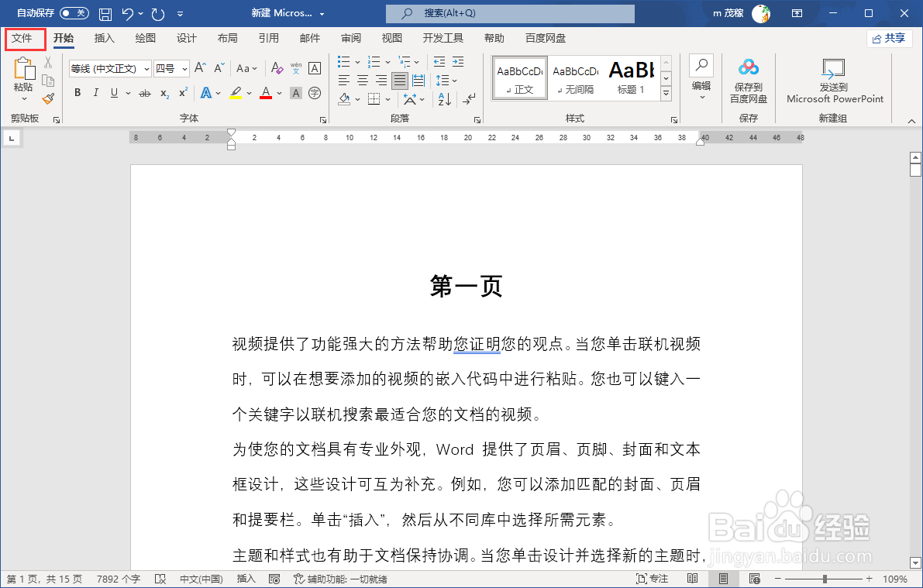Click the Copy icon
Viewport: 923px width, 588px height.
[x=48, y=80]
